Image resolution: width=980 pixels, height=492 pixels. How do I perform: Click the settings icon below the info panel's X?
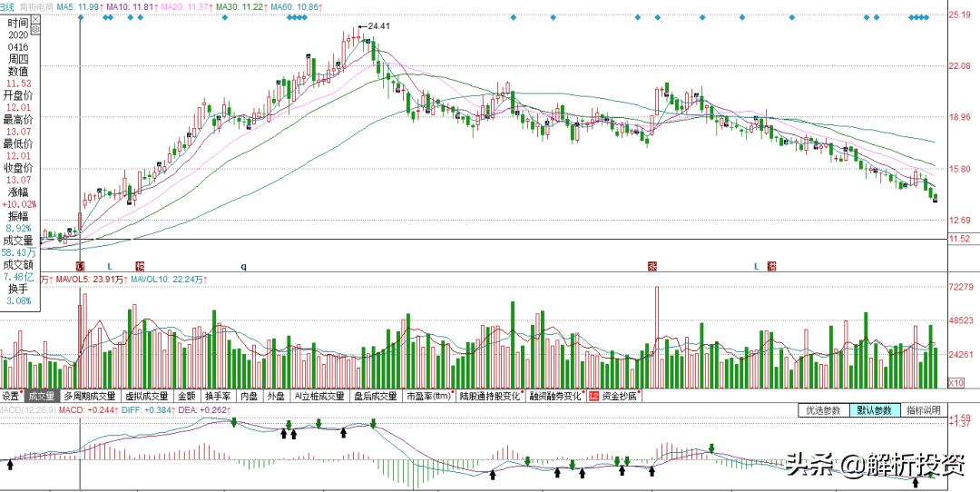click(x=35, y=28)
